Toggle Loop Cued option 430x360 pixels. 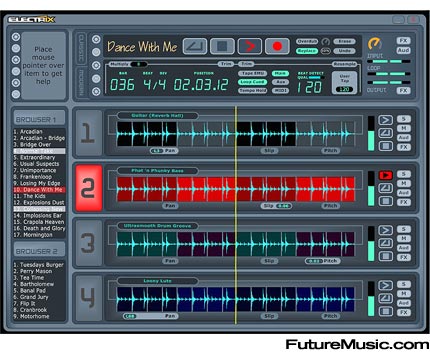point(252,82)
